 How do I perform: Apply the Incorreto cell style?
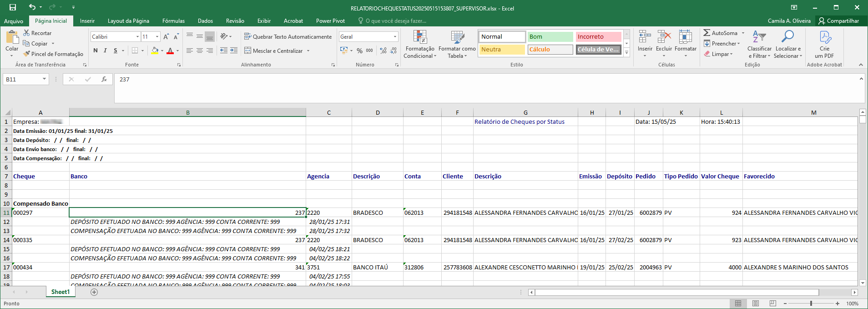598,37
